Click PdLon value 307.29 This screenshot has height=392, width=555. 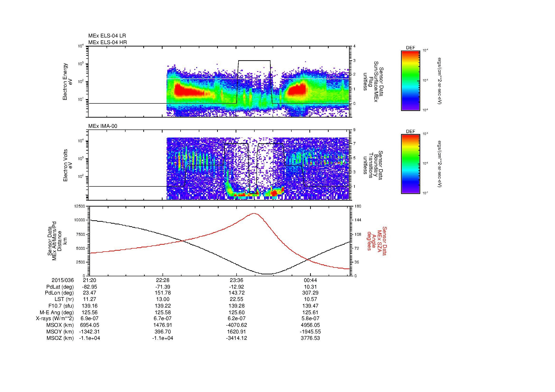tap(310, 293)
